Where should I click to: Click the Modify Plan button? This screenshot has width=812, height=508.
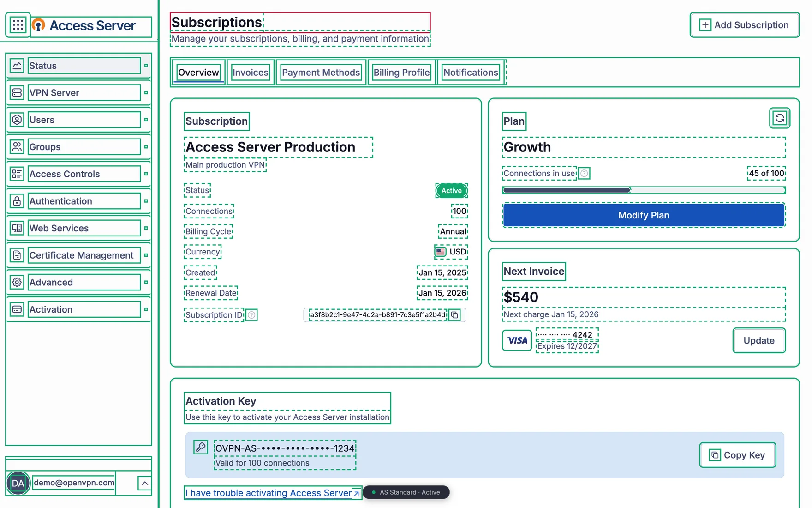tap(644, 215)
